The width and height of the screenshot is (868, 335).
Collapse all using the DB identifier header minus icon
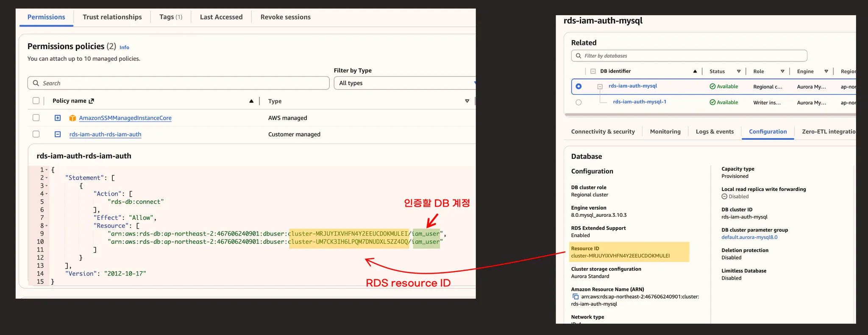click(x=593, y=71)
